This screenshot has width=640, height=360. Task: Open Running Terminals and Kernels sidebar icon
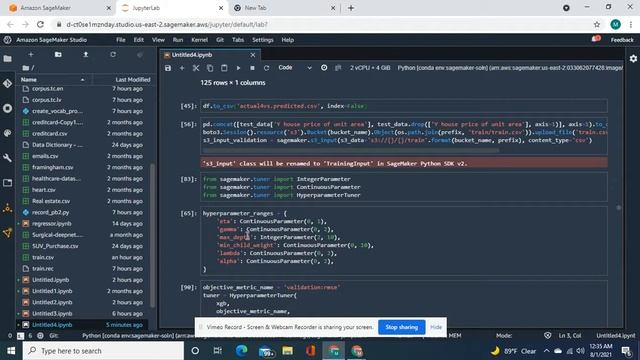7,108
